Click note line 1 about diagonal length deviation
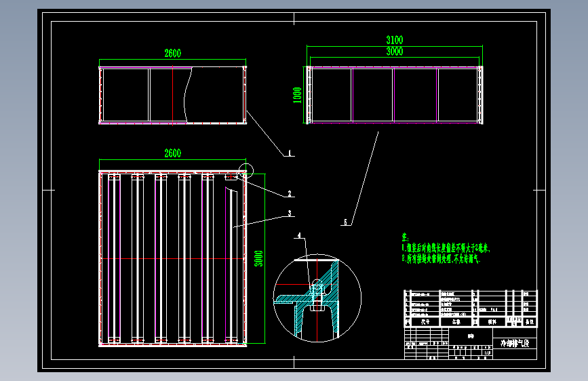The width and height of the screenshot is (588, 381). [x=446, y=248]
